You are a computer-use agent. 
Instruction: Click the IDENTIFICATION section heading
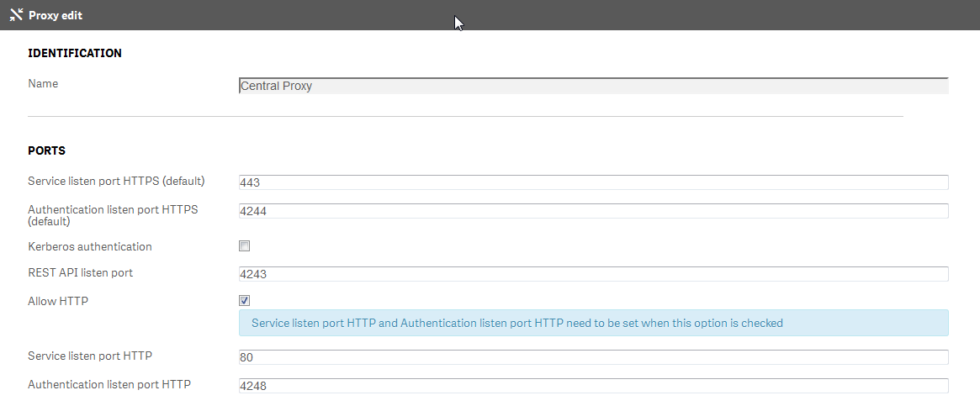point(75,53)
